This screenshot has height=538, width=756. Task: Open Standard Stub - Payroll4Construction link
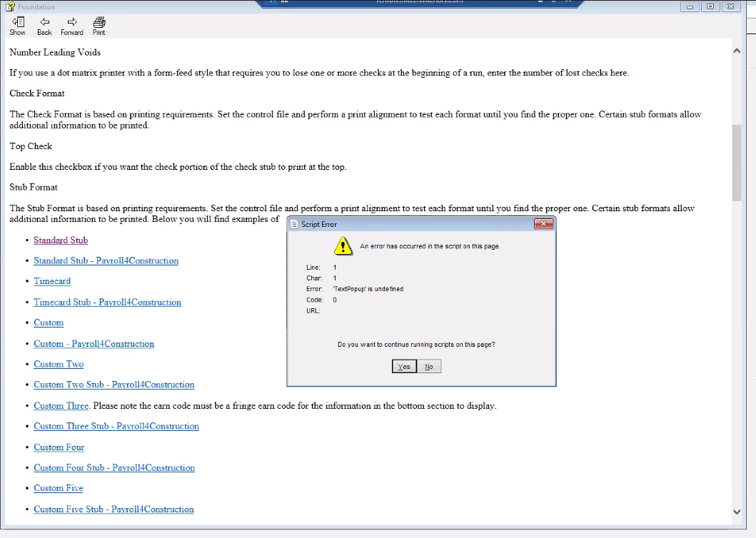(106, 261)
